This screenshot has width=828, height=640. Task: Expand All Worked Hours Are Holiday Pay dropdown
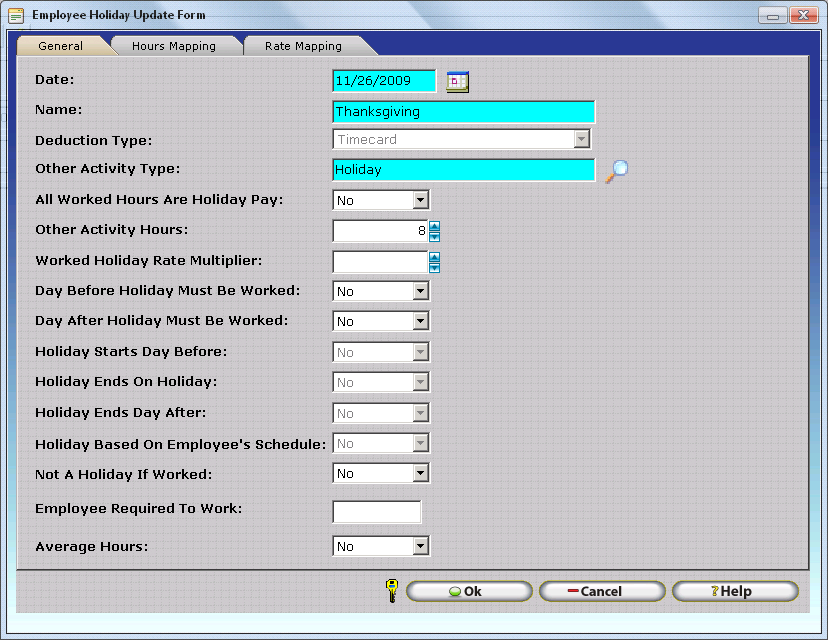[x=420, y=200]
